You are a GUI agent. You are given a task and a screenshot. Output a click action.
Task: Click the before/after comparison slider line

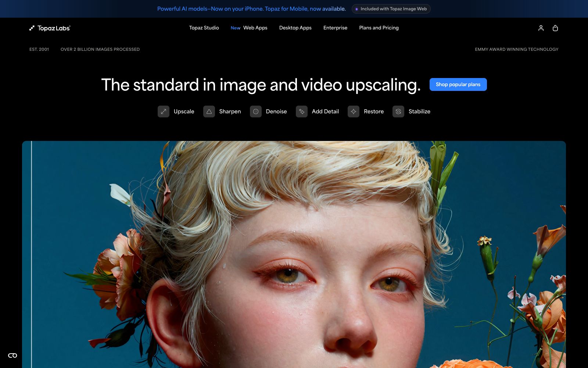32,254
